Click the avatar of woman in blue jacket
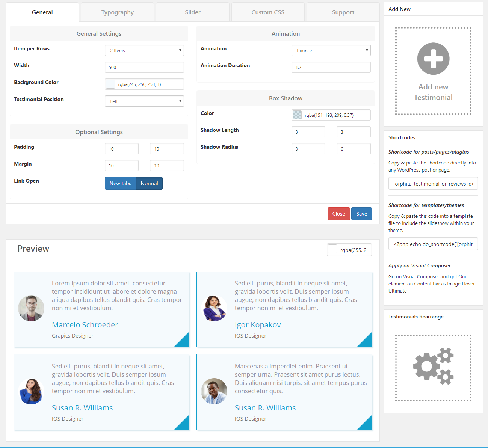Screen dimensions: 488x448 point(31,391)
